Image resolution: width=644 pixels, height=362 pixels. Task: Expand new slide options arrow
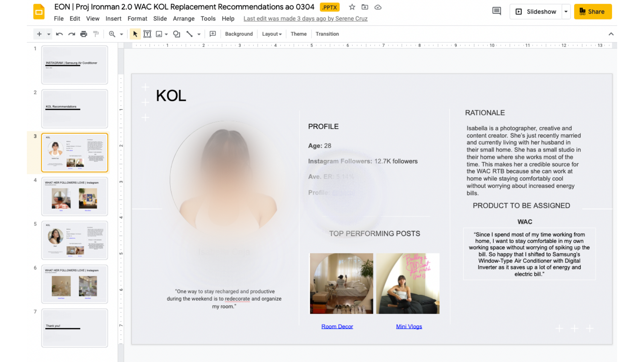[49, 34]
